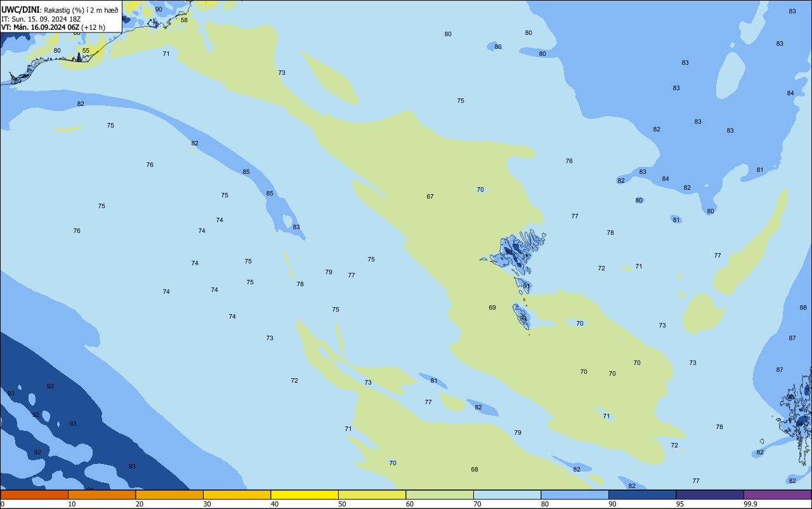Click the legend tick label '60'

point(410,504)
